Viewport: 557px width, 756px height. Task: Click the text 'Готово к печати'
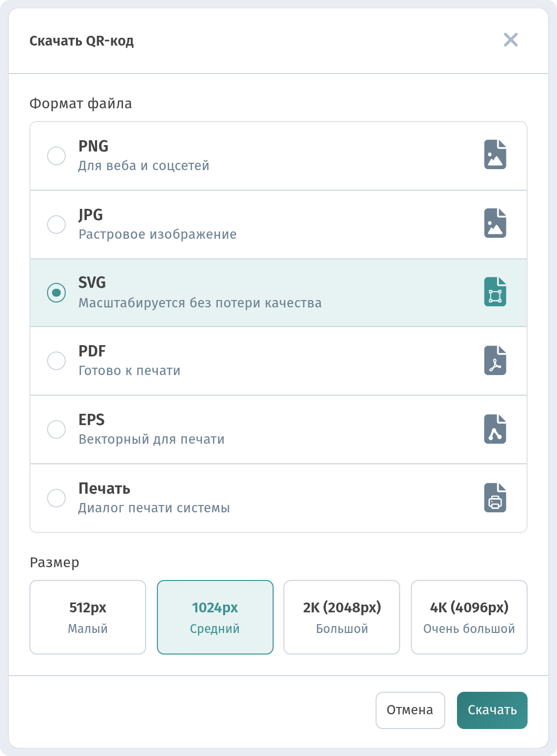coord(129,371)
